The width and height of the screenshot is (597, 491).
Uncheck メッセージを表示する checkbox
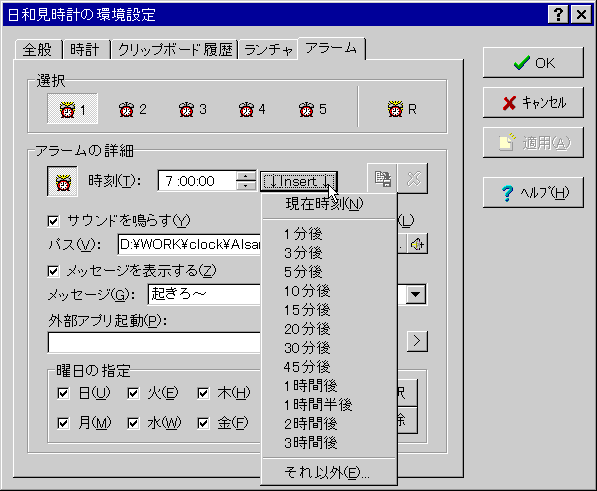pos(53,271)
